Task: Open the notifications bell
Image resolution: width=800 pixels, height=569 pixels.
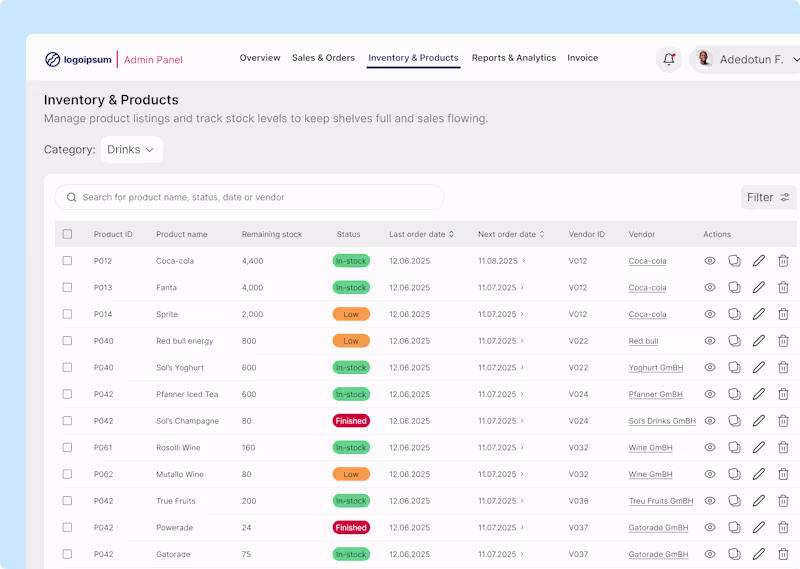Action: pyautogui.click(x=669, y=59)
